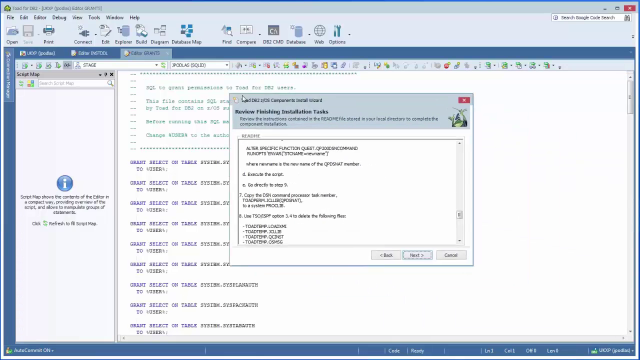Viewport: 640px width, 360px height.
Task: Expand the JPODLAS (SQLID) dropdown
Action: point(227,65)
